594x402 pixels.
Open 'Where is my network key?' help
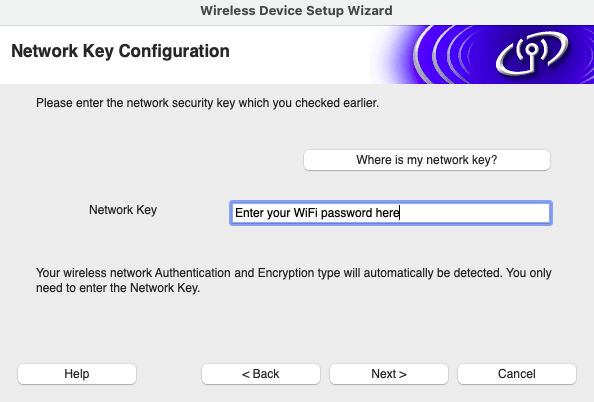[x=427, y=160]
